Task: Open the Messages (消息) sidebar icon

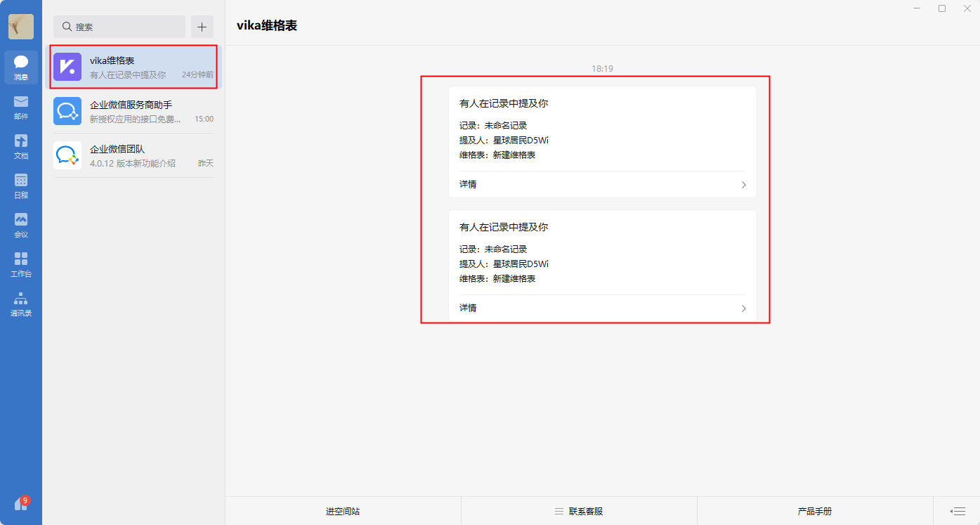Action: (x=21, y=67)
